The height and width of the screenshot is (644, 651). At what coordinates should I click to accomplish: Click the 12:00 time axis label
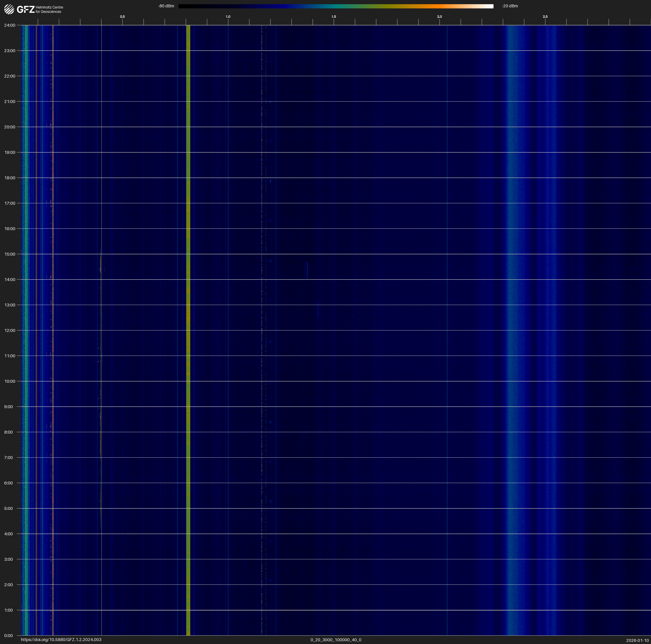(10, 330)
